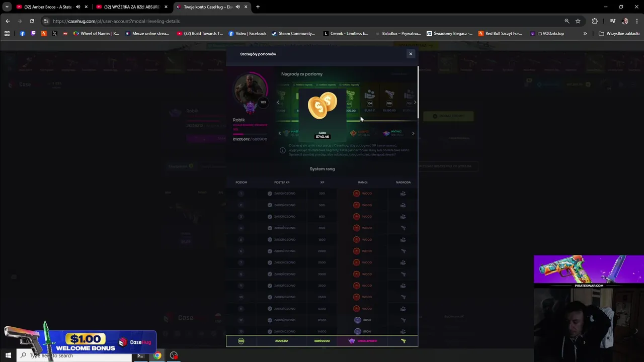Image resolution: width=644 pixels, height=362 pixels.
Task: Click the XP progress bar under Robik
Action: pyautogui.click(x=250, y=134)
